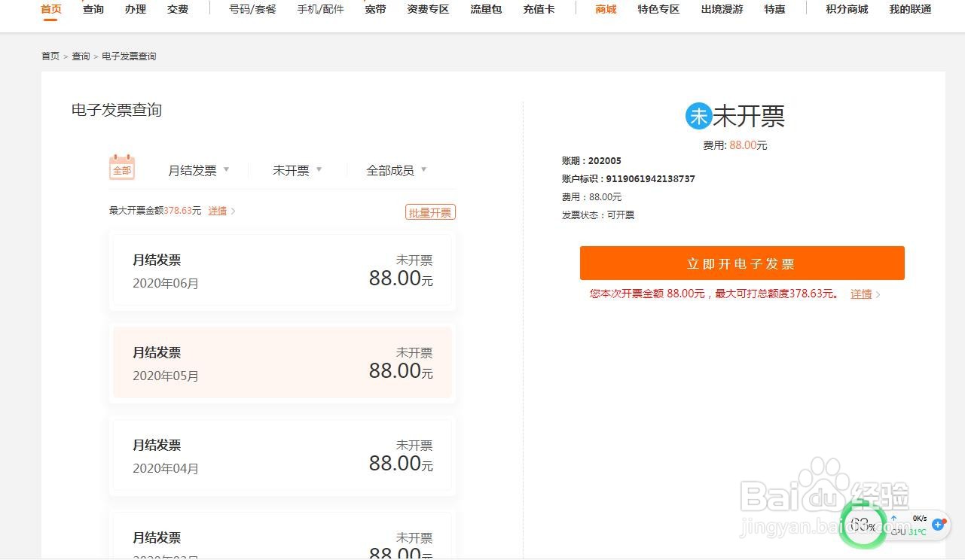Open the 首页 breadcrumb link
965x560 pixels.
point(49,56)
